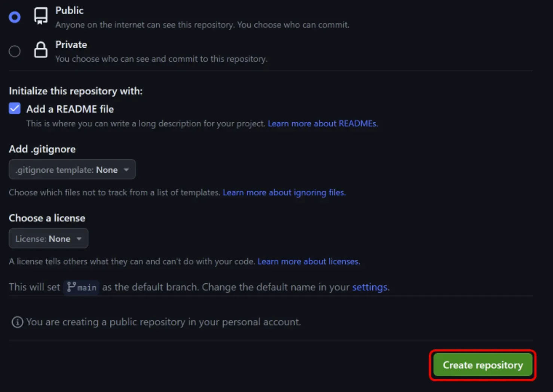Viewport: 553px width, 392px height.
Task: Uncheck the Add a README file checkbox
Action: point(15,108)
